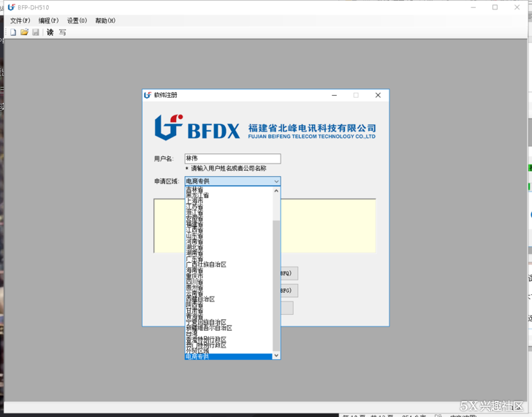532x417 pixels.
Task: Click the 用户名 text field
Action: click(x=232, y=158)
